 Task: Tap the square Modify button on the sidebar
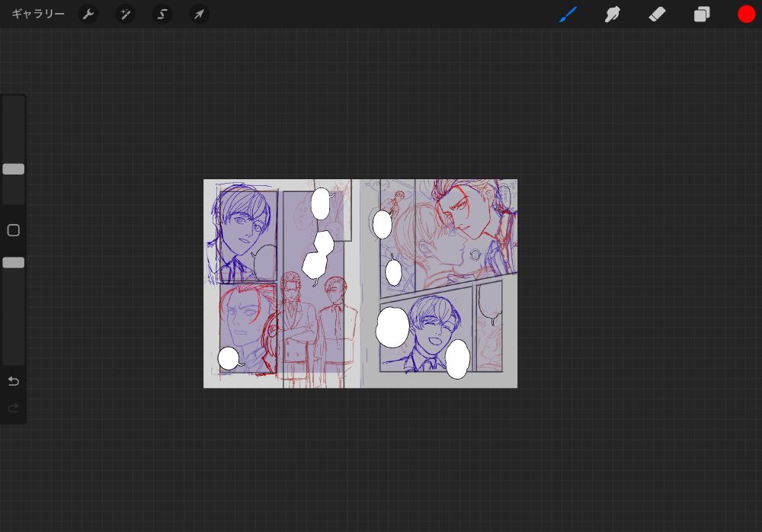pyautogui.click(x=14, y=230)
